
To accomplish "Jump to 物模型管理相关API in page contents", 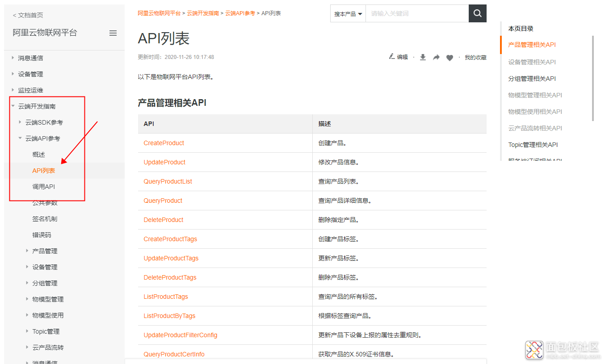I will pyautogui.click(x=535, y=95).
